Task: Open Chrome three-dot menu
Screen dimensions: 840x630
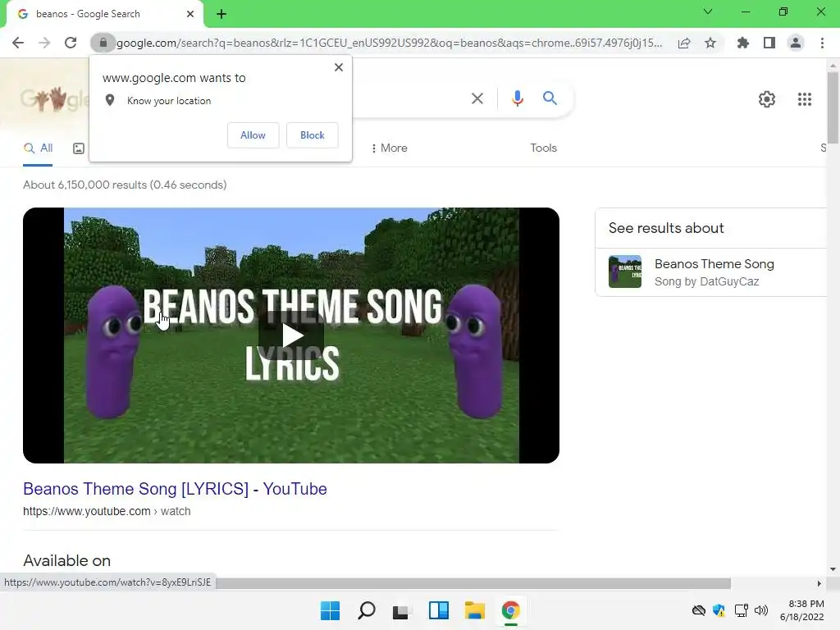Action: [822, 43]
